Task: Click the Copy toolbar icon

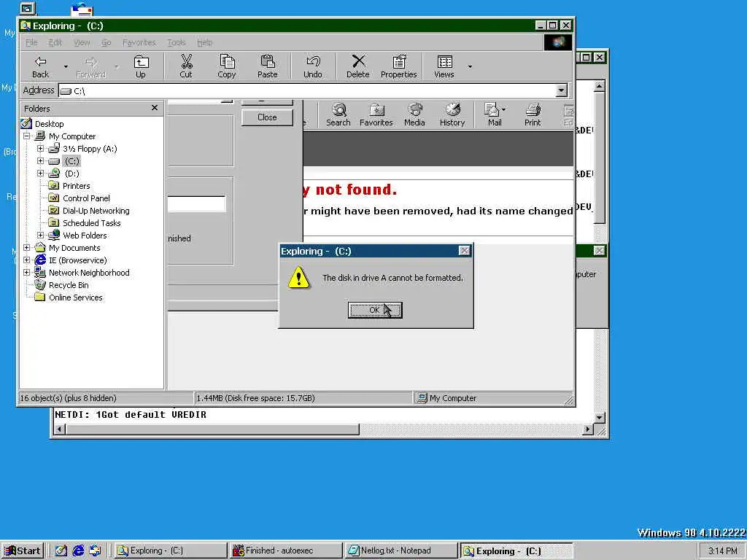Action: coord(227,66)
